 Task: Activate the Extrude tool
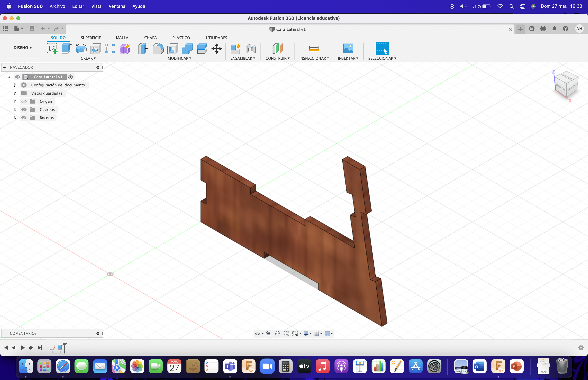point(66,48)
